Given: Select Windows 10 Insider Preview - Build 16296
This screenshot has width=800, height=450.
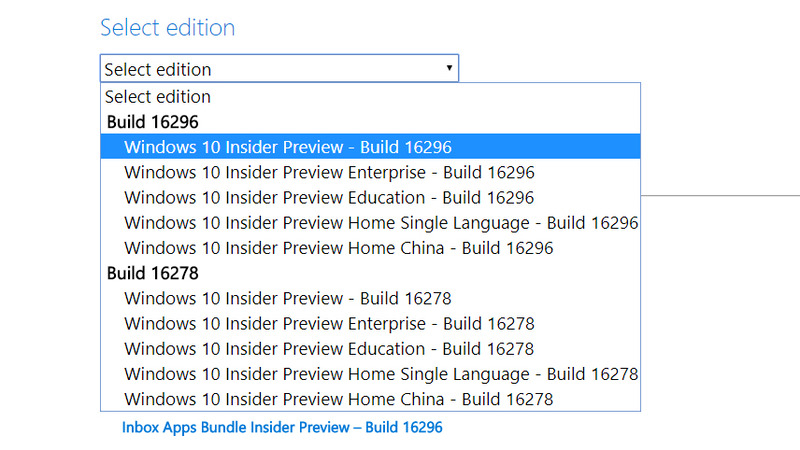Looking at the screenshot, I should 288,147.
